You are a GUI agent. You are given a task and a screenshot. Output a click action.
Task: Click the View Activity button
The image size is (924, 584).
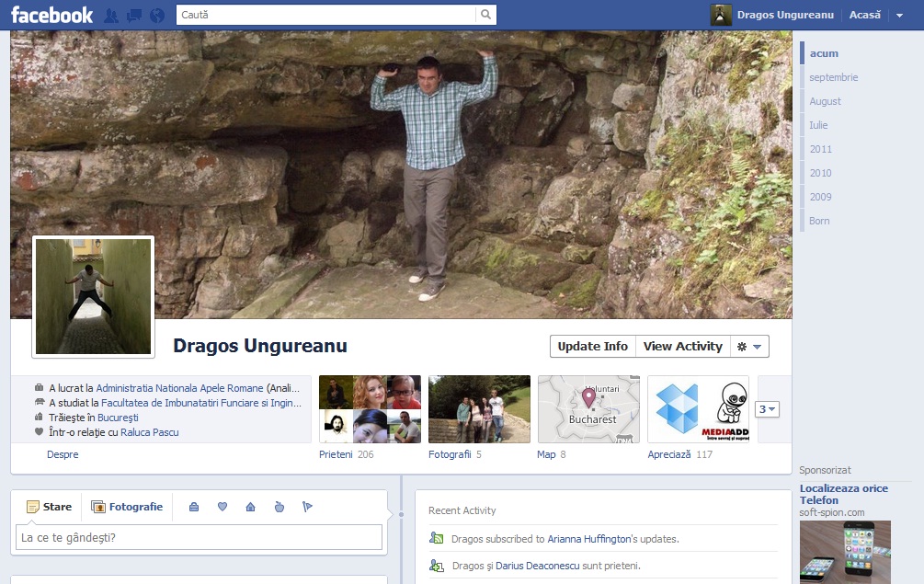tap(683, 347)
